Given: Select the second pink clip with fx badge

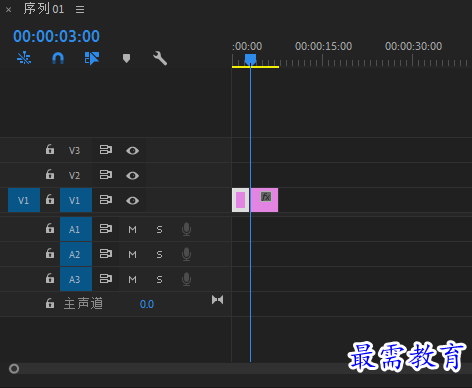Looking at the screenshot, I should (x=264, y=200).
